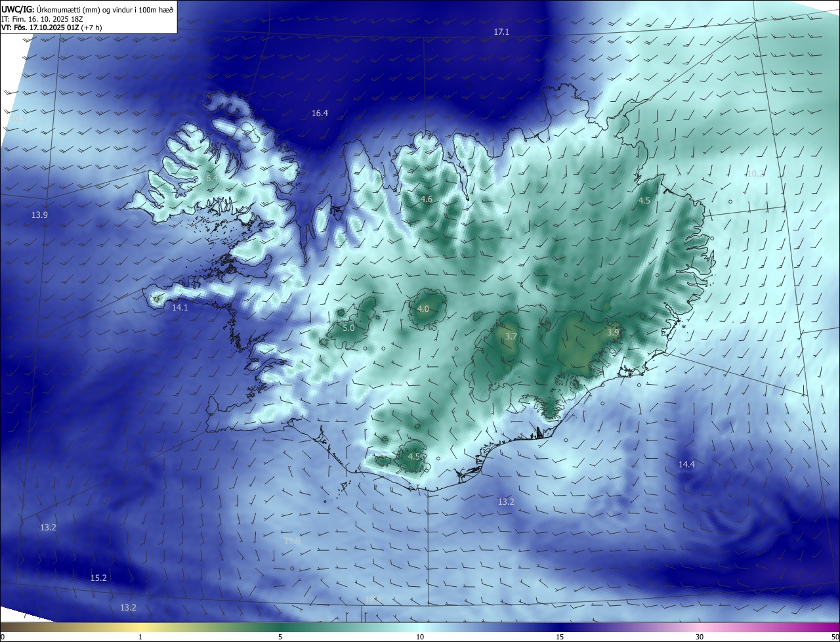Image resolution: width=840 pixels, height=642 pixels.
Task: Click the 11.0 value on the map
Action: pos(292,540)
